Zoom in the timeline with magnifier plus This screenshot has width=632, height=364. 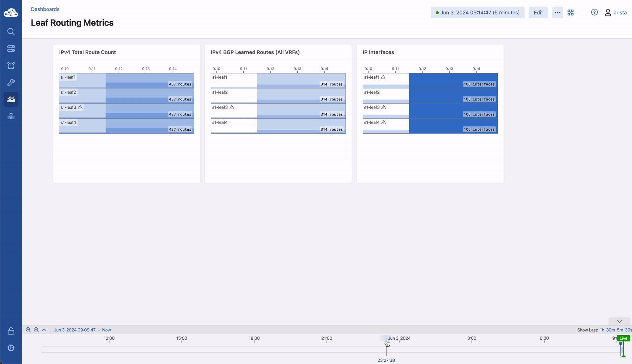tap(28, 330)
